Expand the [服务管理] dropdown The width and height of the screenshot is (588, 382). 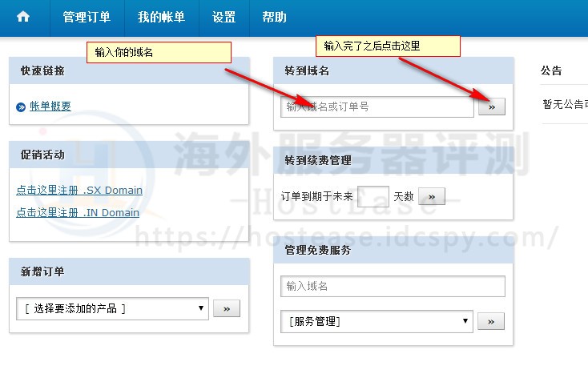click(x=377, y=321)
